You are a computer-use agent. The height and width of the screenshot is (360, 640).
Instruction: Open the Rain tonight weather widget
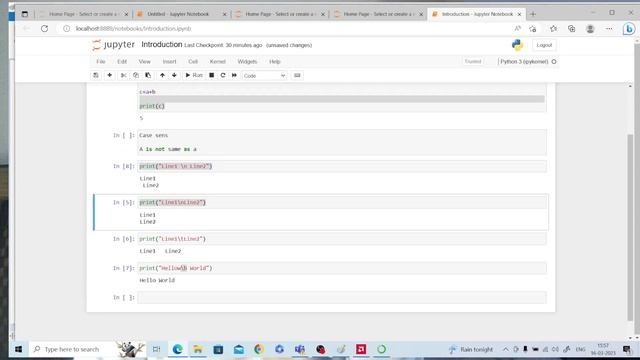point(471,349)
